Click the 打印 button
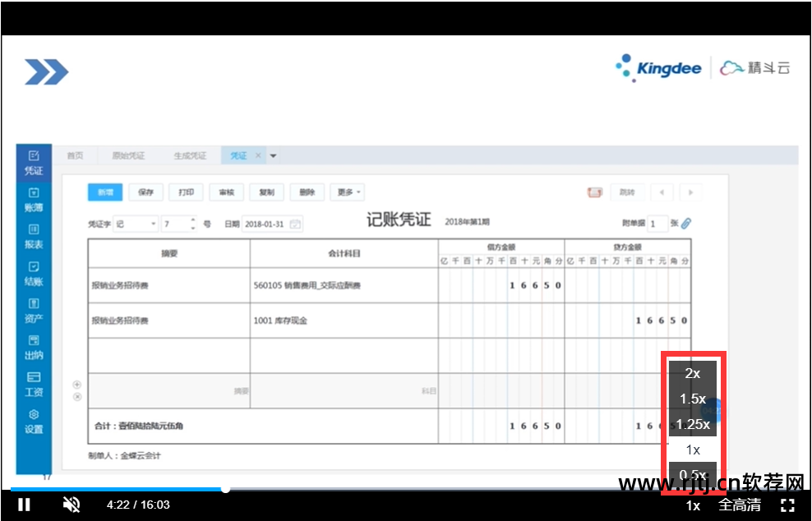Viewport: 812px width, 521px height. coord(187,192)
